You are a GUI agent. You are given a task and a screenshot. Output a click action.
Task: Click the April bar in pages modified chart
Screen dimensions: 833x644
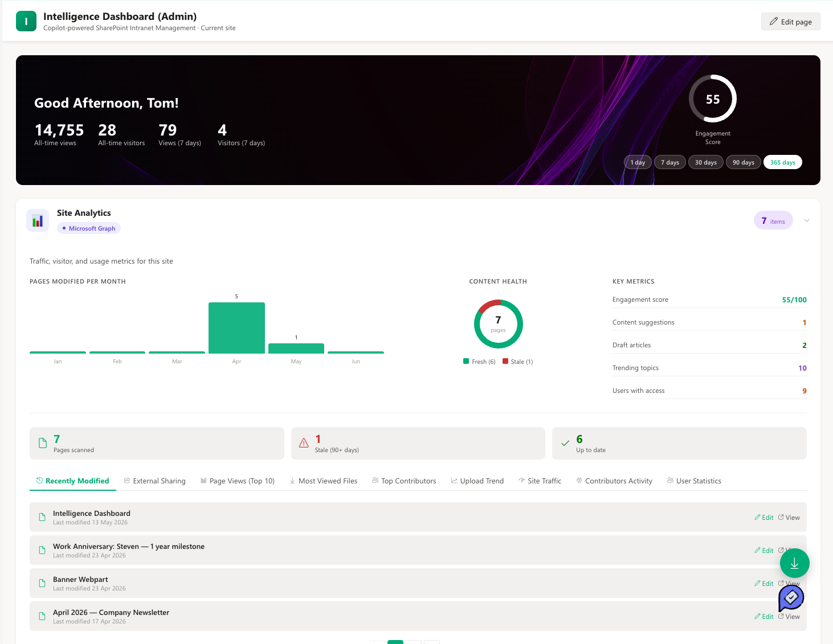point(236,328)
